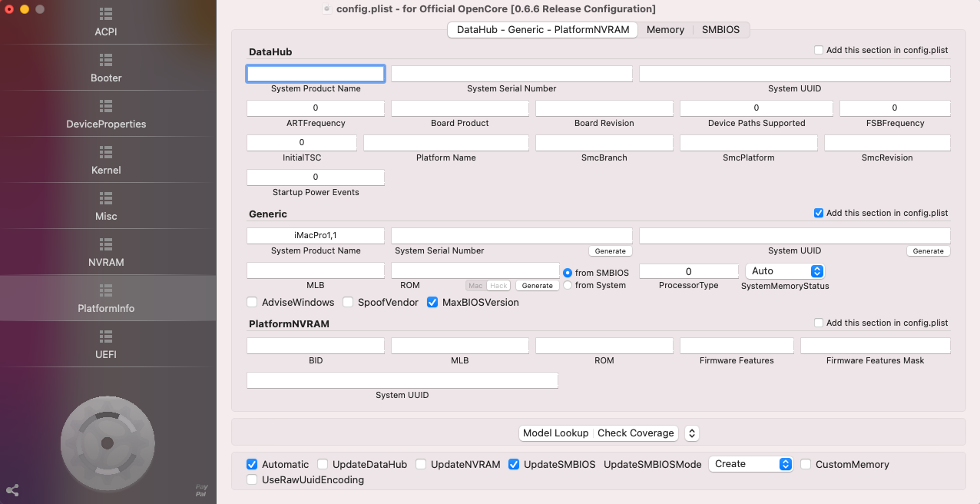Click the DataHub System Serial Number field
The height and width of the screenshot is (504, 980).
pyautogui.click(x=512, y=74)
